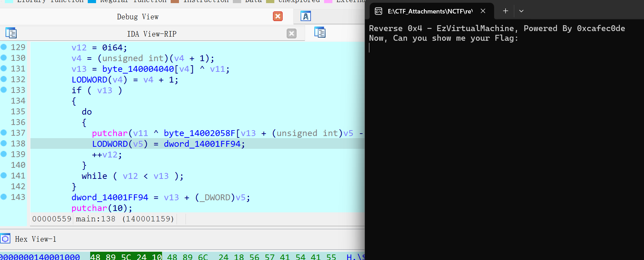The height and width of the screenshot is (260, 644).
Task: Open a new terminal tab with plus
Action: pos(505,11)
